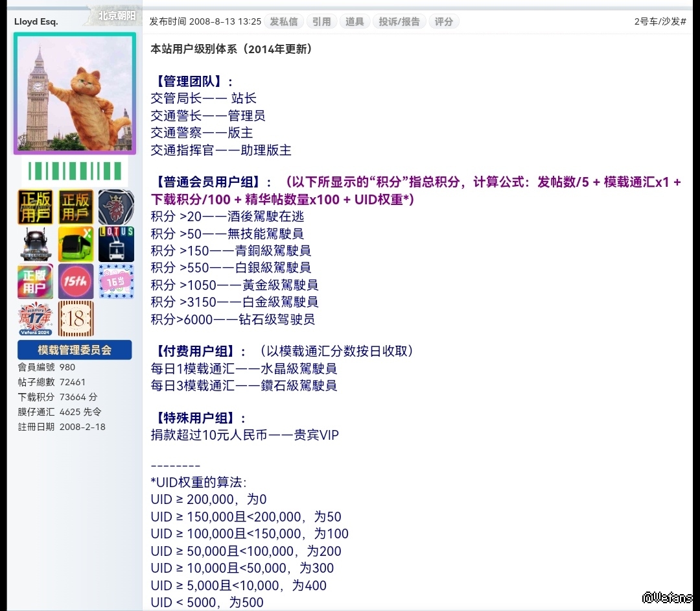Open the Happy 周17年 Vefans 2024 badge
This screenshot has width=700, height=611.
[35, 319]
